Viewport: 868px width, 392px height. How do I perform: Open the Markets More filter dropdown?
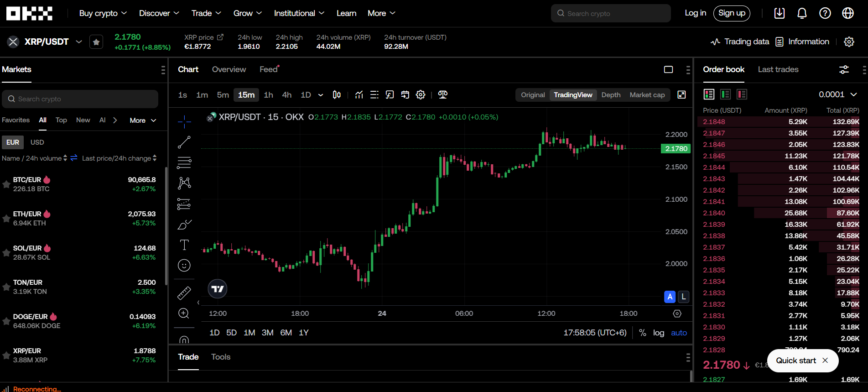click(x=143, y=120)
